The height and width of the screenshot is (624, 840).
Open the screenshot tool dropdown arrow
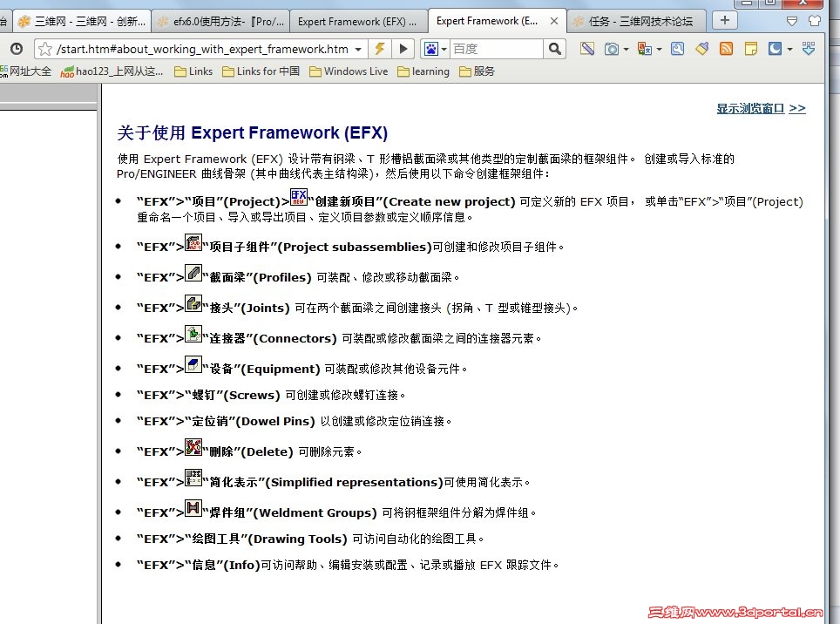click(x=626, y=50)
